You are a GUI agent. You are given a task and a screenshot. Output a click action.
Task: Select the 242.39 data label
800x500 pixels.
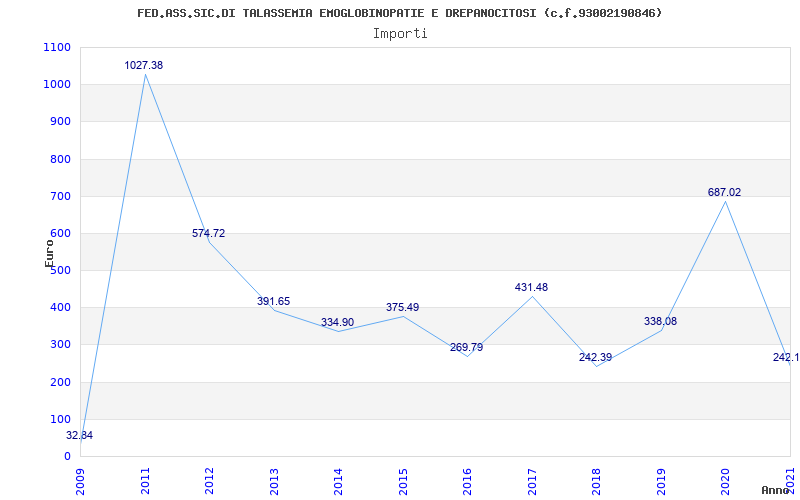595,357
